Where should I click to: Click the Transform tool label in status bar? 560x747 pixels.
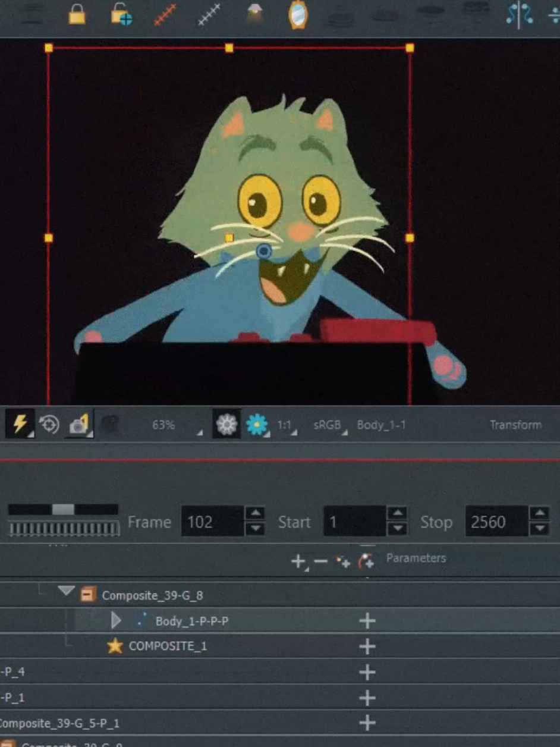[x=515, y=425]
